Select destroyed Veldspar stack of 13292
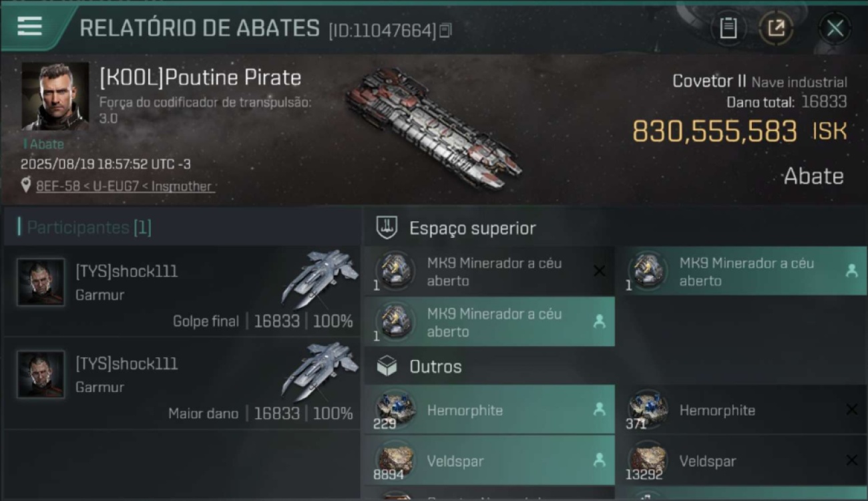Screen dimensions: 868x501 tap(741, 460)
